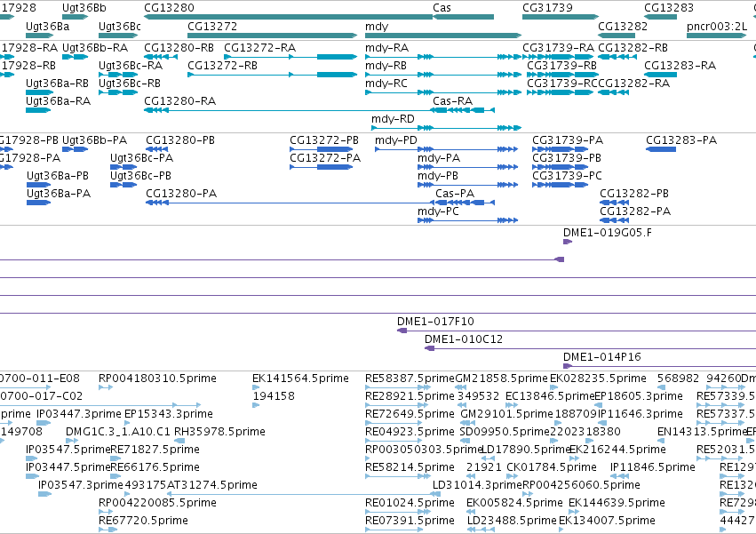Select transcript CG13282-RB
The width and height of the screenshot is (756, 534).
(x=633, y=48)
